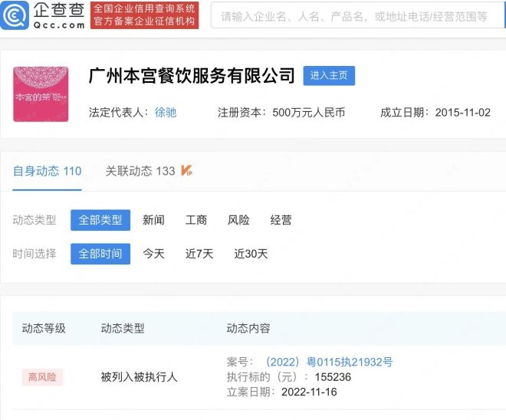
Task: Choose 近30天 time filter
Action: 251,254
